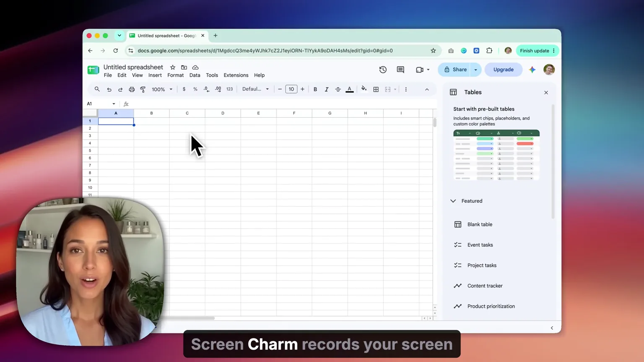Screen dimensions: 644x362
Task: Open the Extensions menu
Action: pyautogui.click(x=236, y=75)
